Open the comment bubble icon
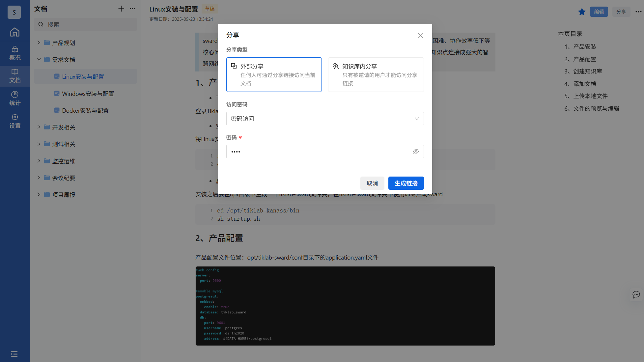 pos(636,294)
